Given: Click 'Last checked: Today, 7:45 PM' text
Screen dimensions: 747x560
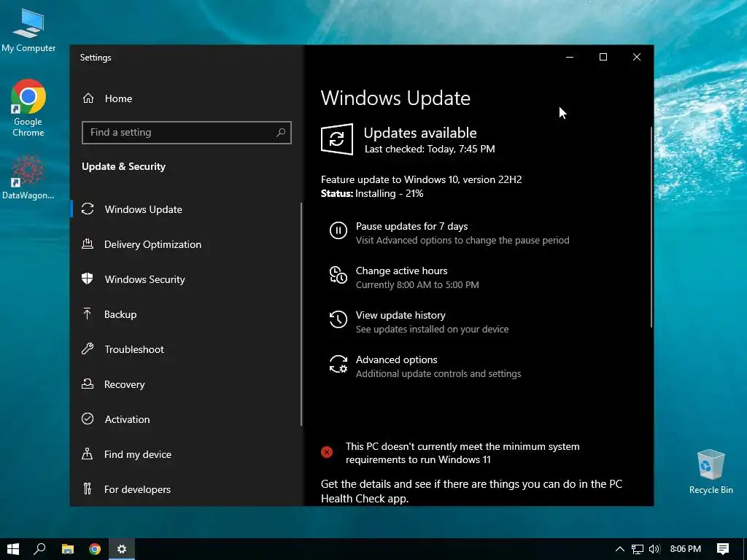Looking at the screenshot, I should coord(430,149).
